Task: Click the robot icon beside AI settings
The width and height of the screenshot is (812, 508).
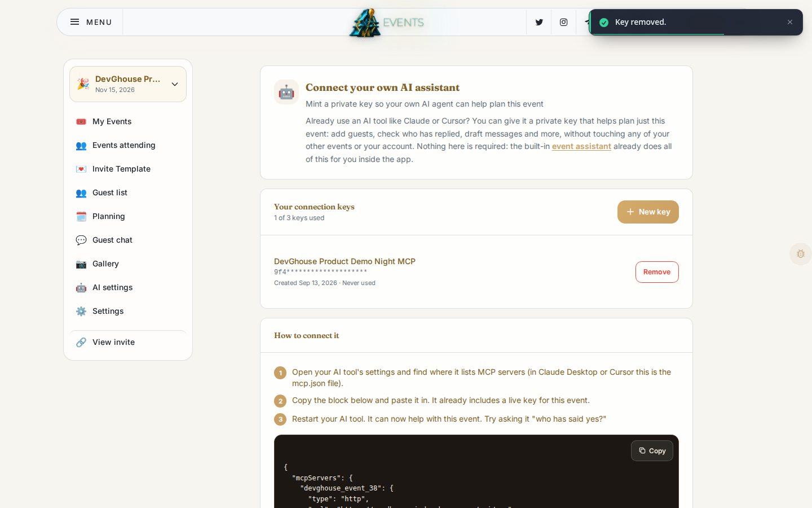Action: 81,288
